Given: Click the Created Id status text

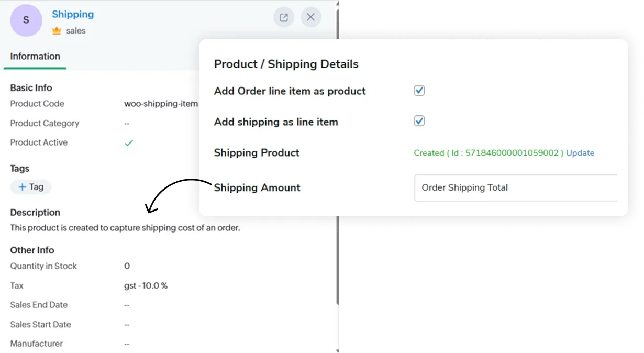Looking at the screenshot, I should [488, 153].
